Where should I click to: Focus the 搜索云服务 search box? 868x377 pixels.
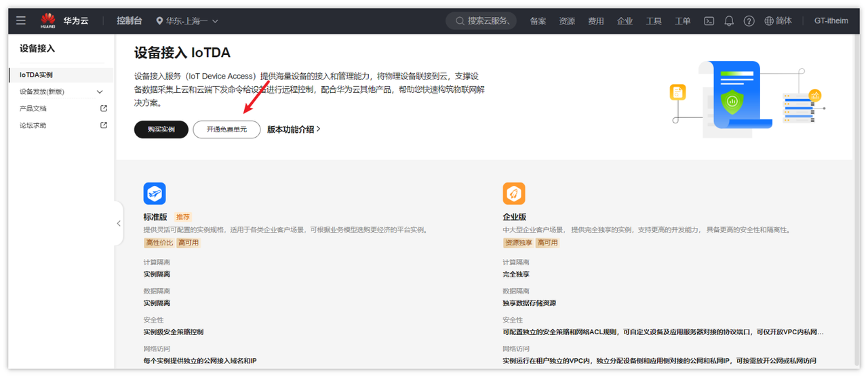click(x=481, y=21)
